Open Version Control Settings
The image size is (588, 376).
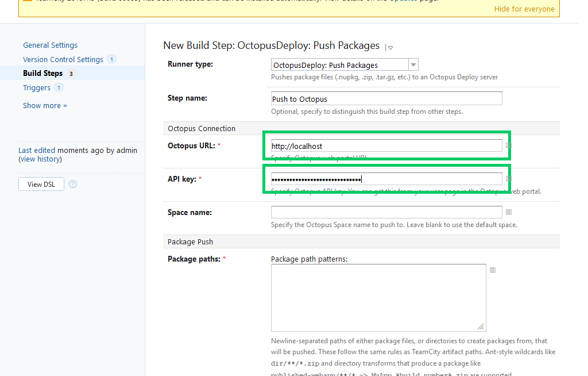pos(63,59)
